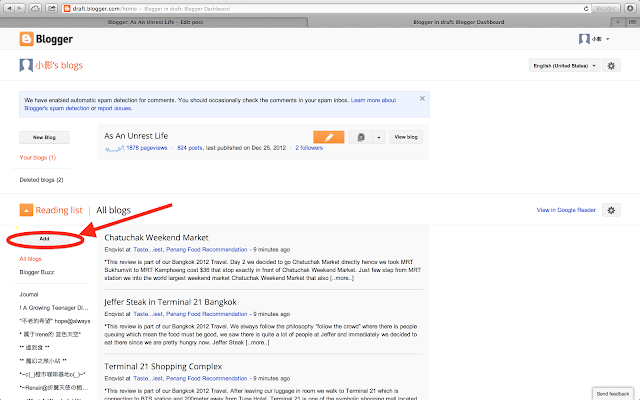This screenshot has height=400, width=640.
Task: Expand the blog options dropdown arrow
Action: point(379,137)
